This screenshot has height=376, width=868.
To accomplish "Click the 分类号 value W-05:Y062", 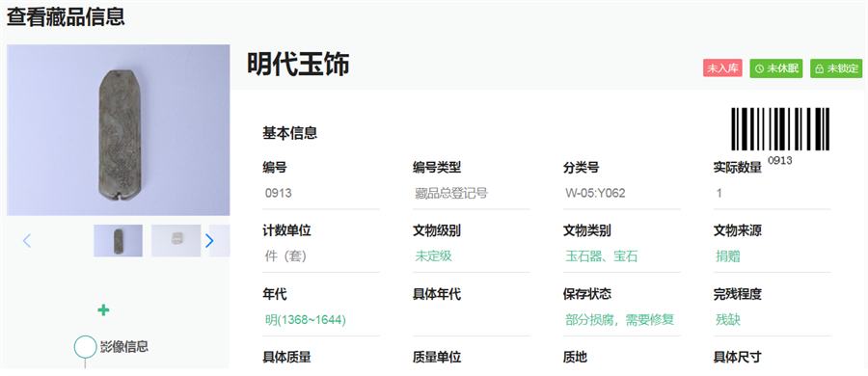I will [596, 193].
